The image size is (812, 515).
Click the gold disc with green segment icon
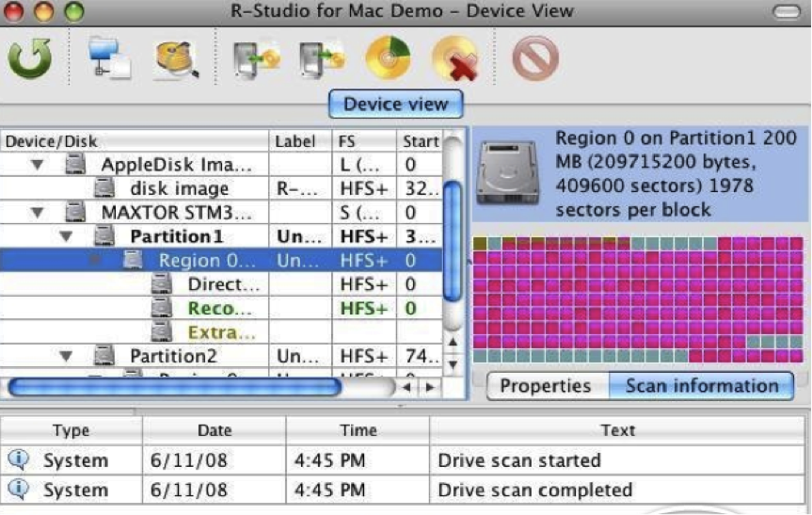point(387,59)
